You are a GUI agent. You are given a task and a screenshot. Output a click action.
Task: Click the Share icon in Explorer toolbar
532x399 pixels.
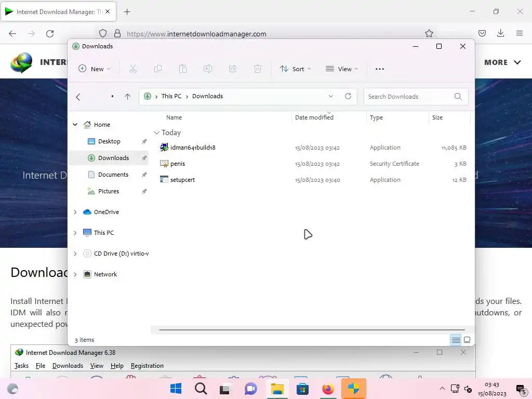(233, 69)
